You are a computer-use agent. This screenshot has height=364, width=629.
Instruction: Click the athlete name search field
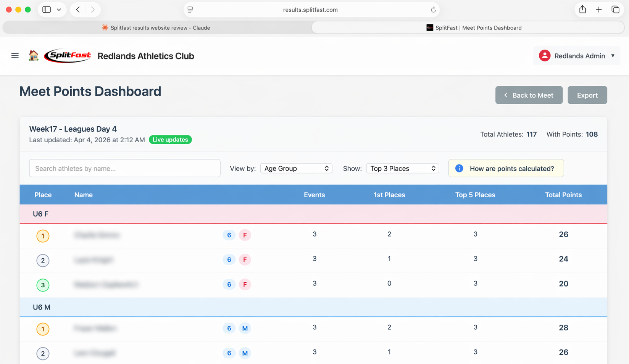125,168
